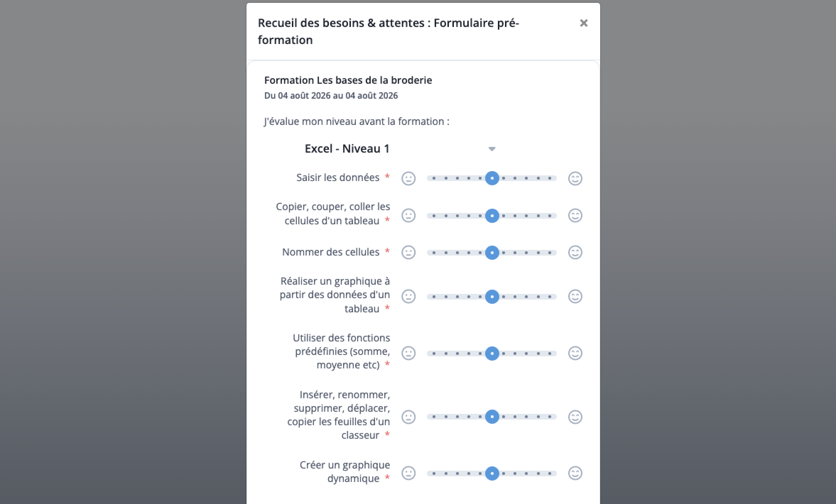Select the happy face for Nommer des cellules
The height and width of the screenshot is (504, 836).
(x=575, y=252)
